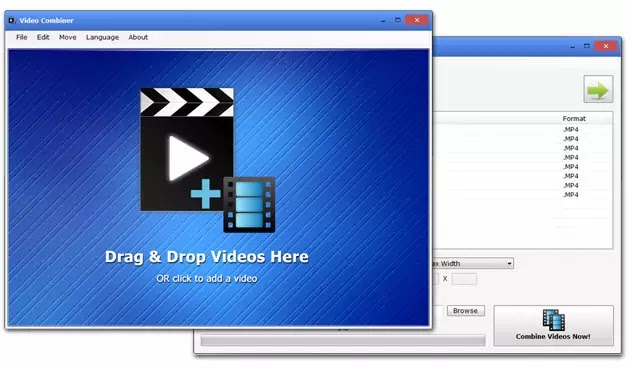This screenshot has height=369, width=630.
Task: Click the green arrow next button
Action: pos(598,89)
